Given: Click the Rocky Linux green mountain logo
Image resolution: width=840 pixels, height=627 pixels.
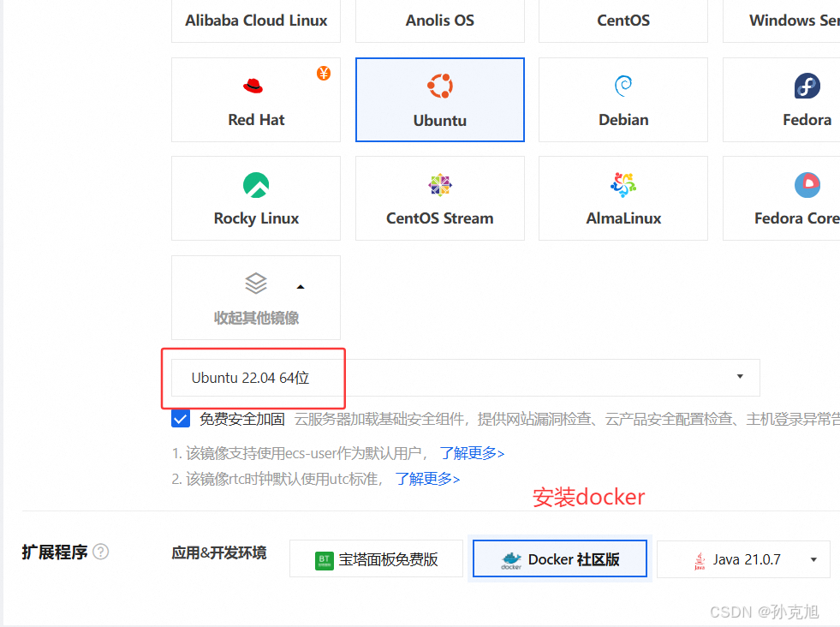Looking at the screenshot, I should click(x=256, y=185).
